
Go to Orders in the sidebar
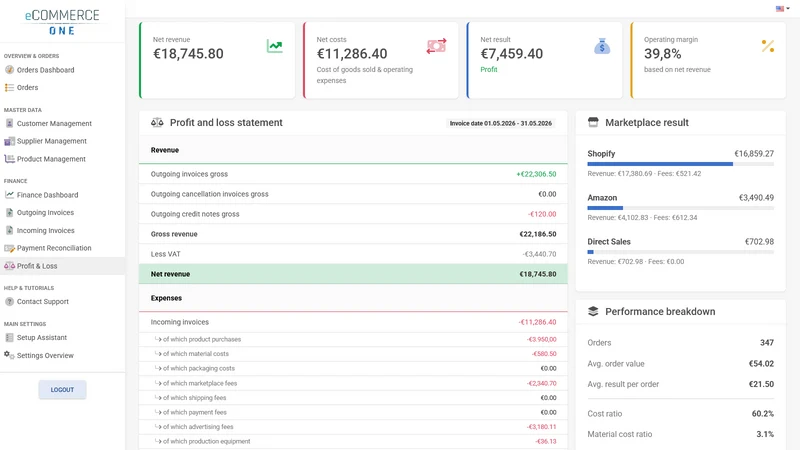[x=28, y=88]
